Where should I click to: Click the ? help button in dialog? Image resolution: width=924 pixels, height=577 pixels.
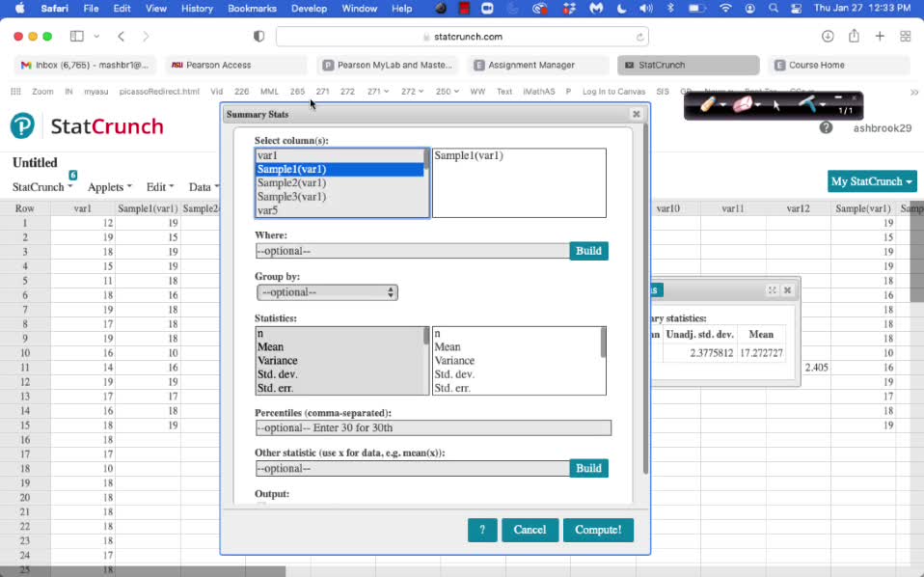coord(482,530)
